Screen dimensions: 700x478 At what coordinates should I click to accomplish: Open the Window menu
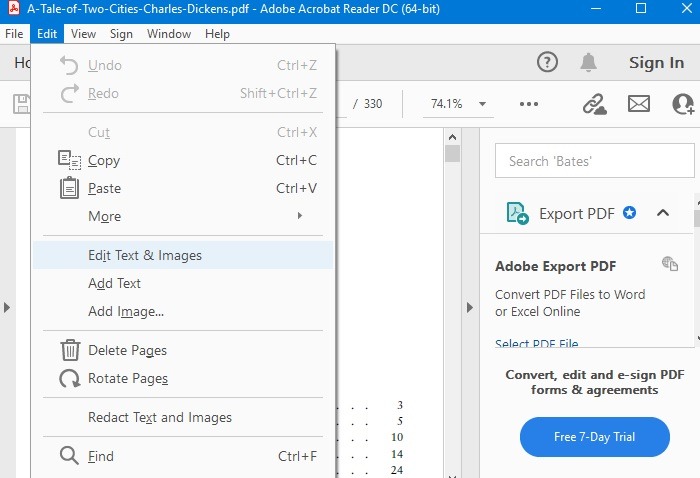coord(169,34)
